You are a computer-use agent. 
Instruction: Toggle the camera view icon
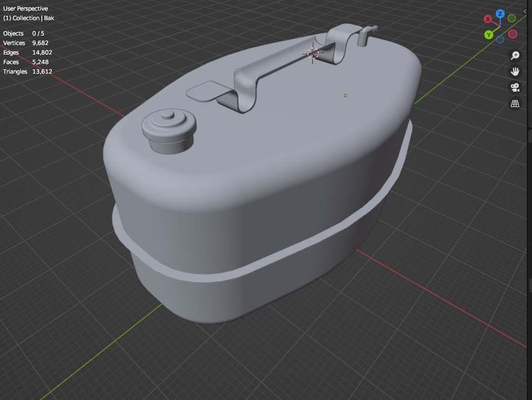(515, 87)
